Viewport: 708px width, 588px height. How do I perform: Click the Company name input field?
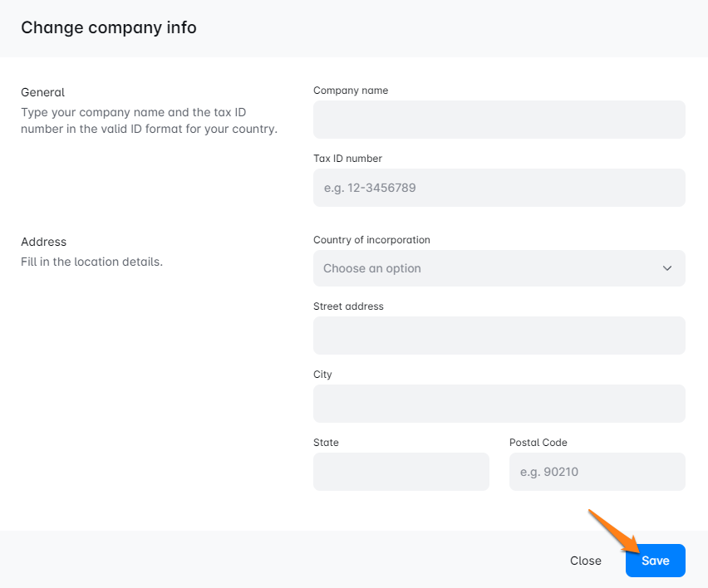point(499,120)
